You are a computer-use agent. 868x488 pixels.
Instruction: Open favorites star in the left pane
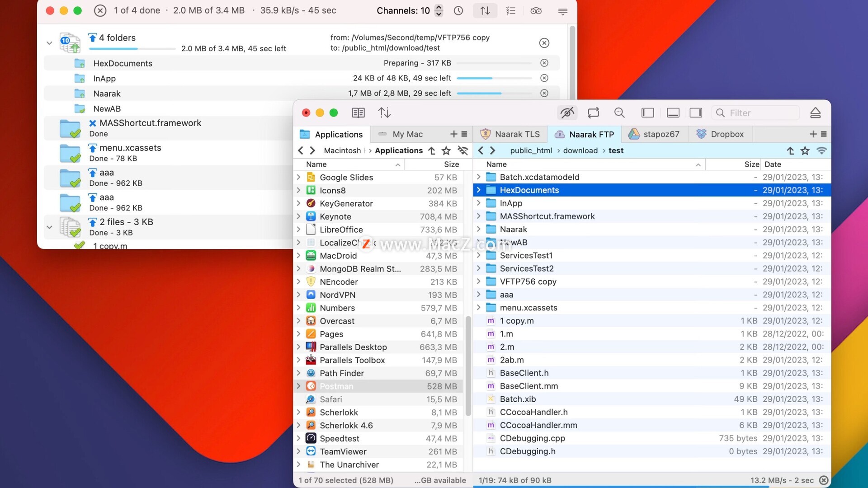point(446,150)
